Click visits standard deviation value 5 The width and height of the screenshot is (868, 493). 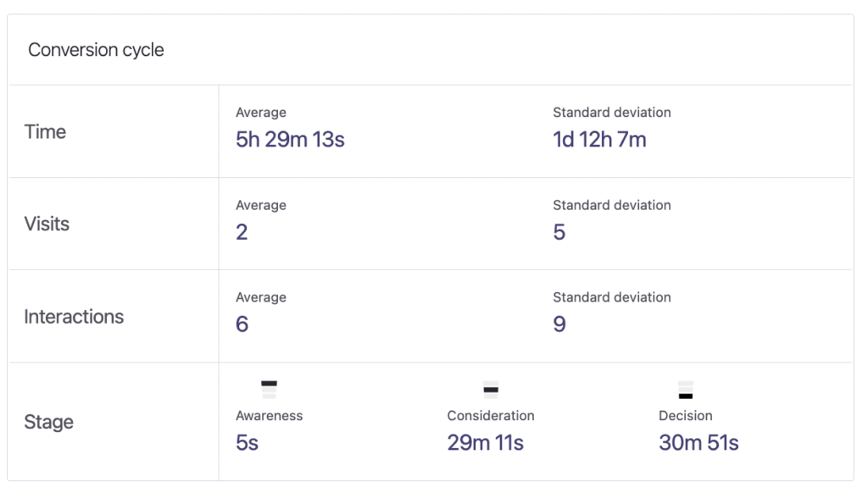click(x=559, y=232)
